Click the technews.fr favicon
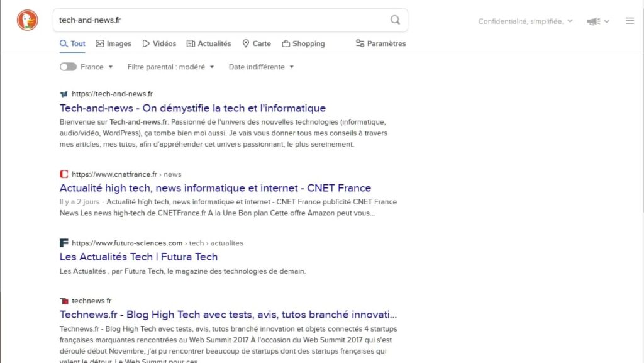This screenshot has height=363, width=644. 63,300
